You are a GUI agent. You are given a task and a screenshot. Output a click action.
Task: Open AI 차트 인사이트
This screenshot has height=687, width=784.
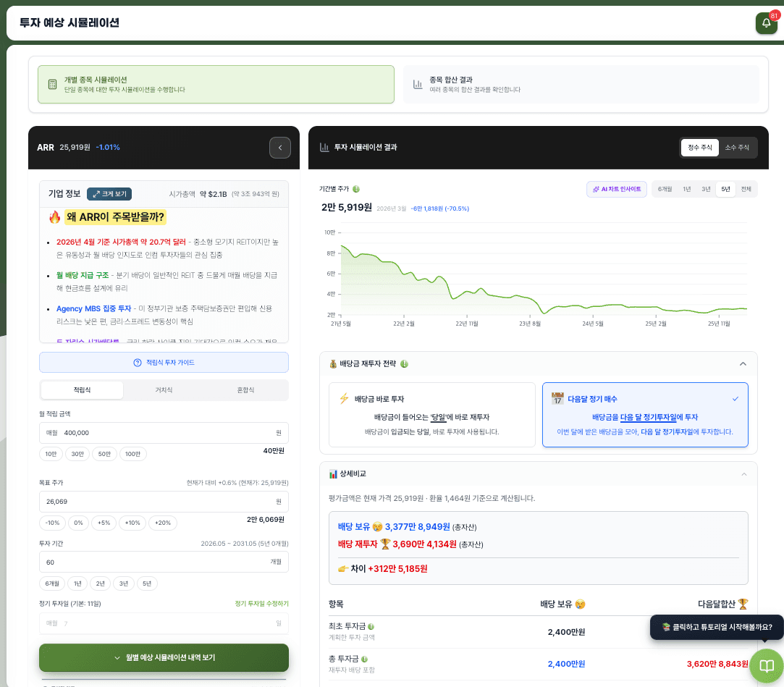click(x=617, y=189)
